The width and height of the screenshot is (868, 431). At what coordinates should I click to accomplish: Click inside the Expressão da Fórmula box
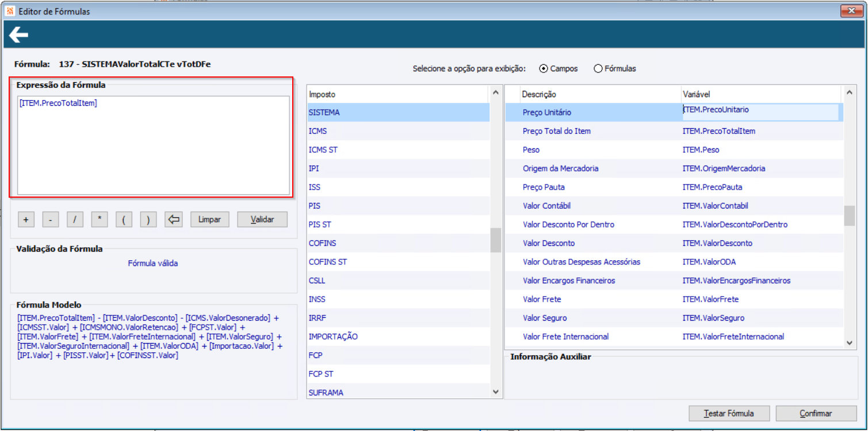154,145
